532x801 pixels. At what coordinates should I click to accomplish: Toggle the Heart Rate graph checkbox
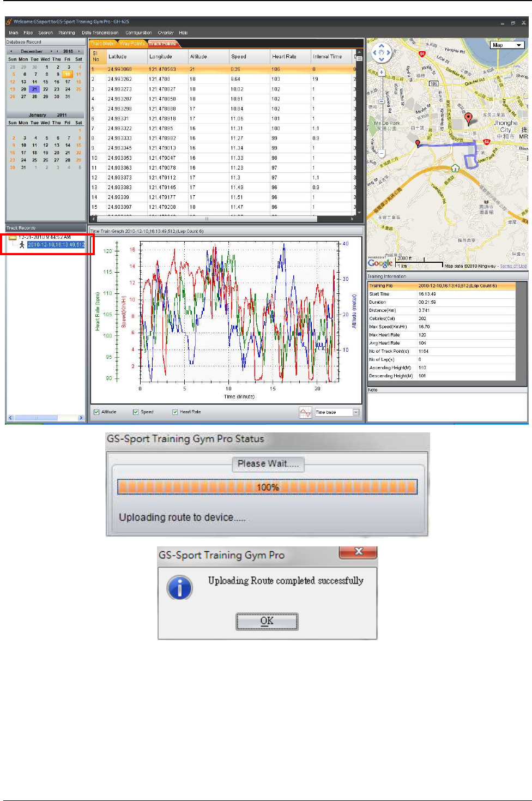175,412
